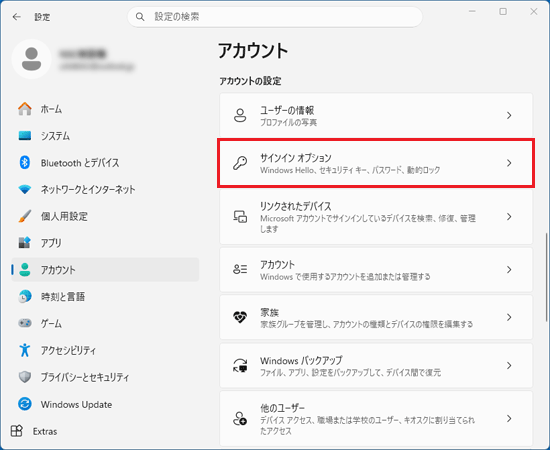Expand サインイン オプション chevron
Viewport: 550px width, 450px height.
click(509, 163)
